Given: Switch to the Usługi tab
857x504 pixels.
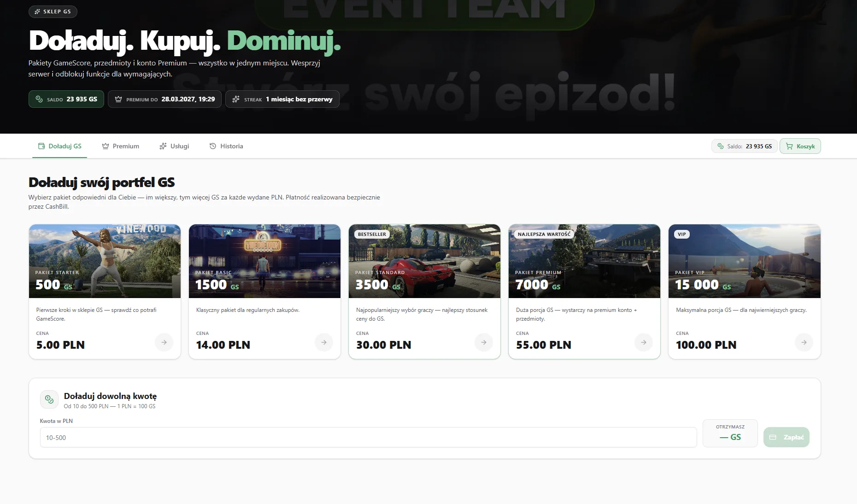Looking at the screenshot, I should click(174, 146).
